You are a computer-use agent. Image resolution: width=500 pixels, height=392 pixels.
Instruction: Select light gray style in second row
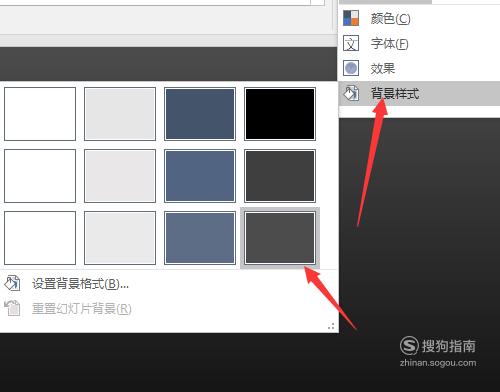click(120, 176)
